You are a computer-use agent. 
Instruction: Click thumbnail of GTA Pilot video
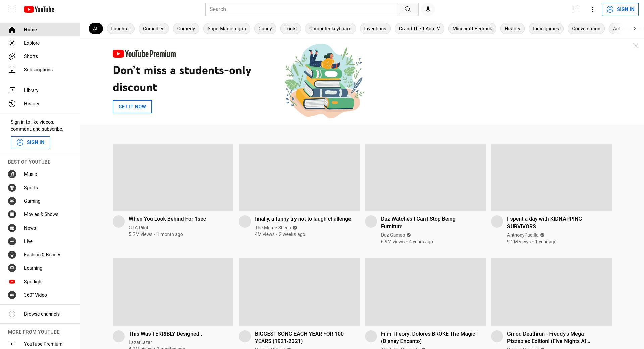click(173, 178)
